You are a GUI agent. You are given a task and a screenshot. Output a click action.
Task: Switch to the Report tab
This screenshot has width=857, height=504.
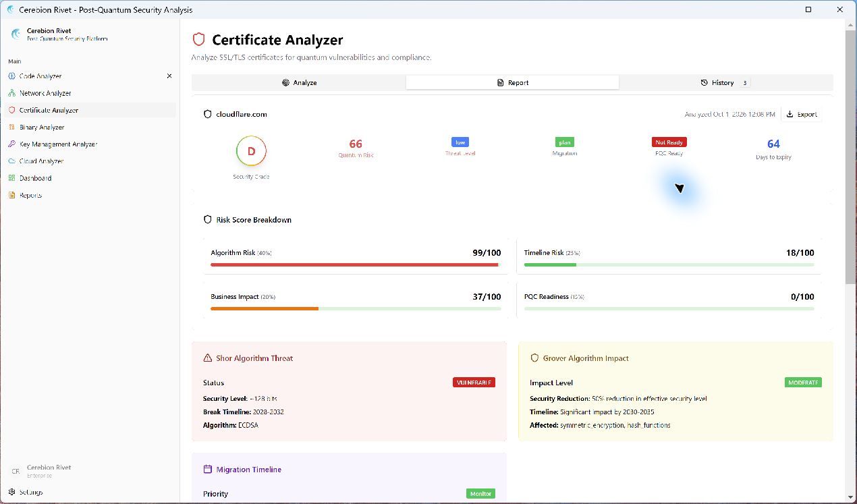coord(512,82)
